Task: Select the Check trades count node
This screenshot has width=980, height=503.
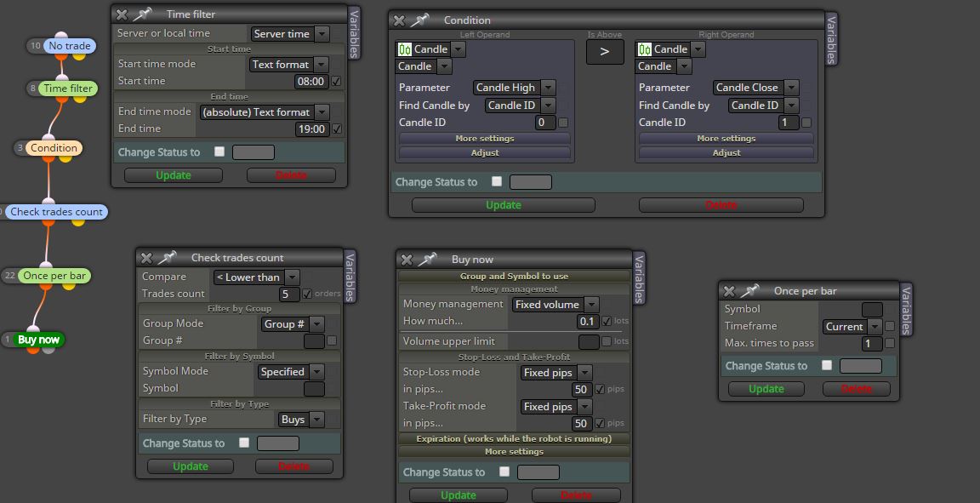Action: pyautogui.click(x=55, y=211)
